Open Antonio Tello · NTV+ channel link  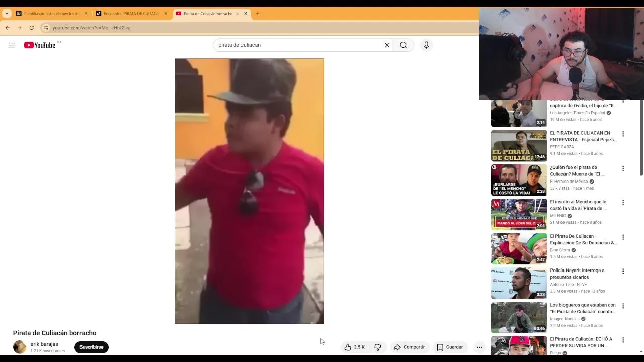(x=569, y=285)
